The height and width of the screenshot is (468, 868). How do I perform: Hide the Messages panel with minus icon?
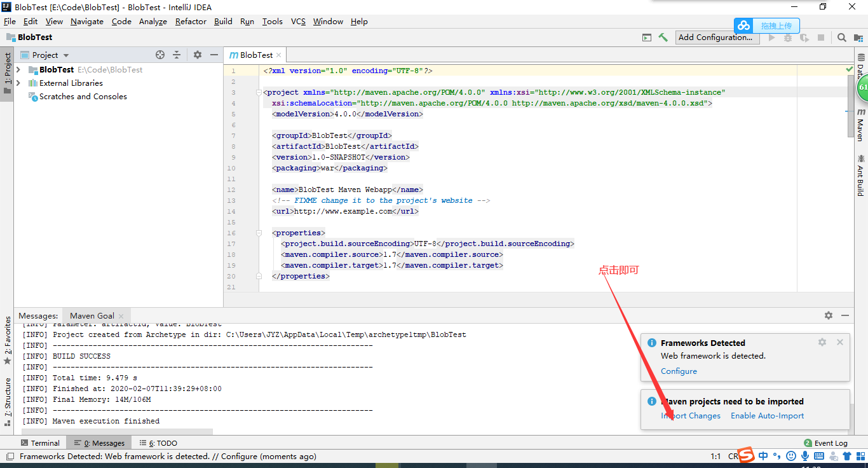[845, 315]
